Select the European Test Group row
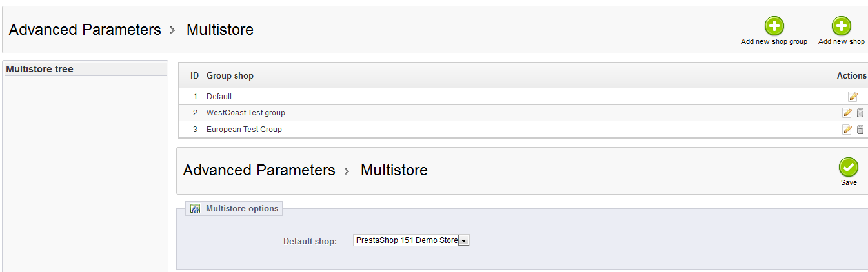Screen dimensions: 868x272 coord(244,130)
